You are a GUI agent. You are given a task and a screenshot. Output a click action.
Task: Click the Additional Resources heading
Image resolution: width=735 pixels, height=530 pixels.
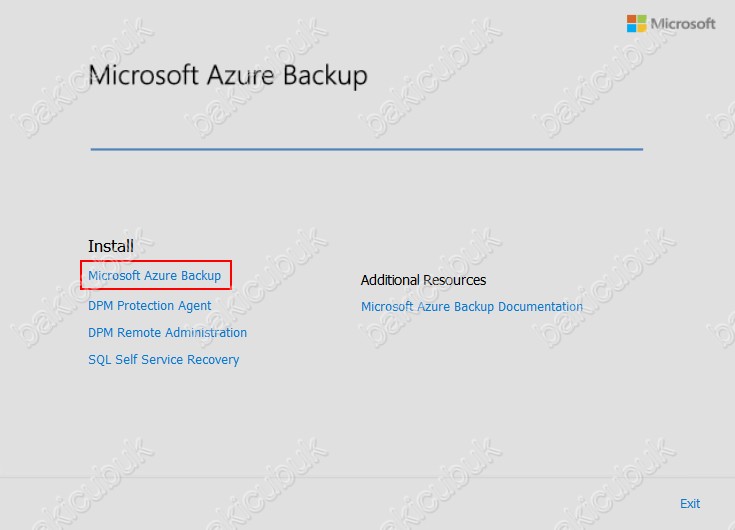coord(423,280)
